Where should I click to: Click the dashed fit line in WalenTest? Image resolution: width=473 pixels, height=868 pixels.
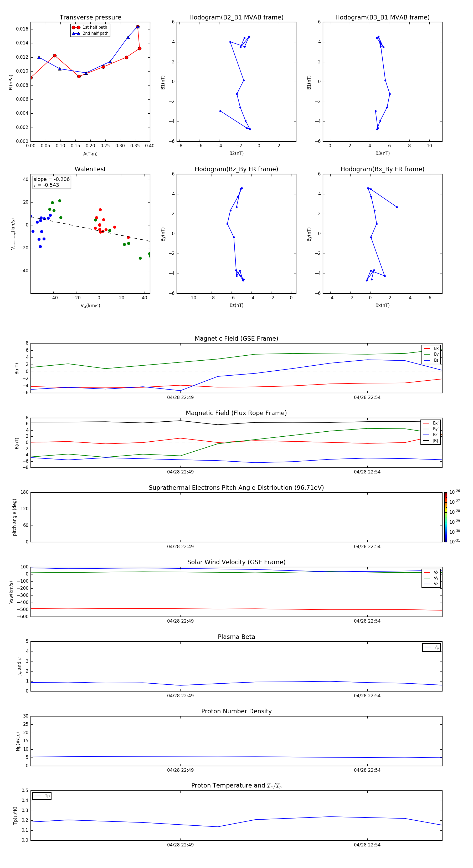90,229
